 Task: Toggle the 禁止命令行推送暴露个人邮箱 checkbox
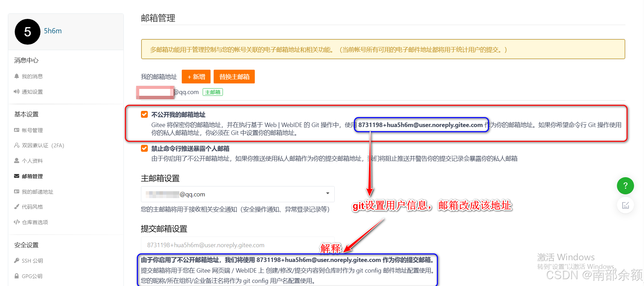(x=144, y=148)
